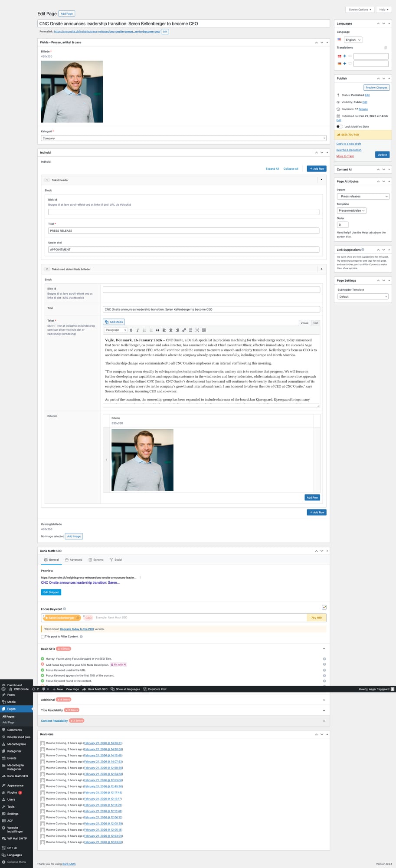Toggle italic formatting in the text editor
Screen dimensions: 396x868
click(137, 330)
